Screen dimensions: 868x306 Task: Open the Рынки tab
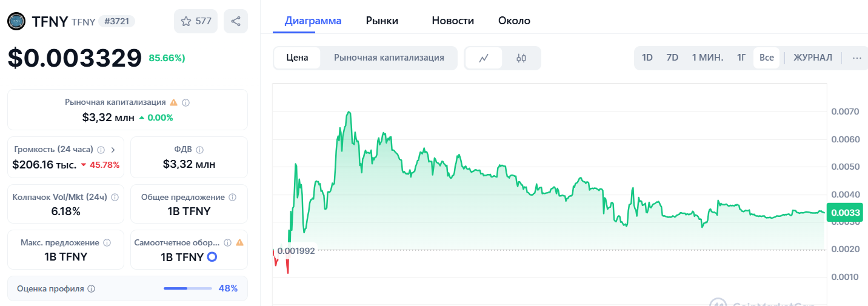click(x=382, y=21)
